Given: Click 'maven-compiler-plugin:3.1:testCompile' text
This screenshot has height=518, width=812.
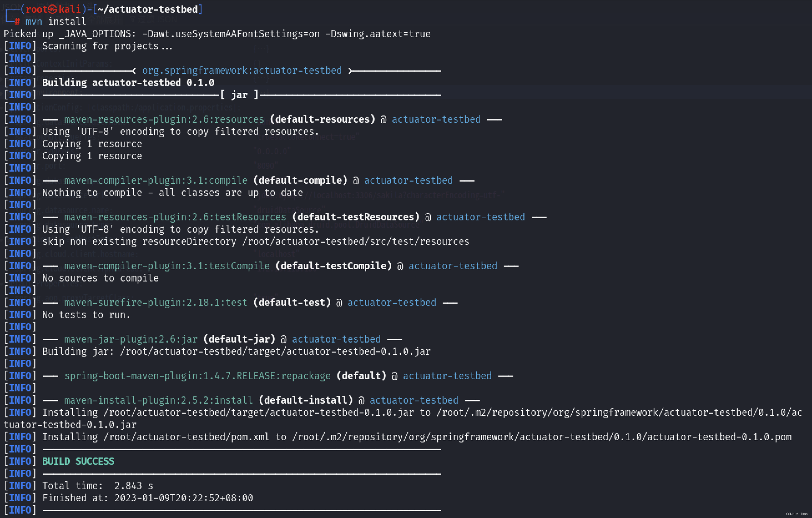Looking at the screenshot, I should click(x=167, y=266).
